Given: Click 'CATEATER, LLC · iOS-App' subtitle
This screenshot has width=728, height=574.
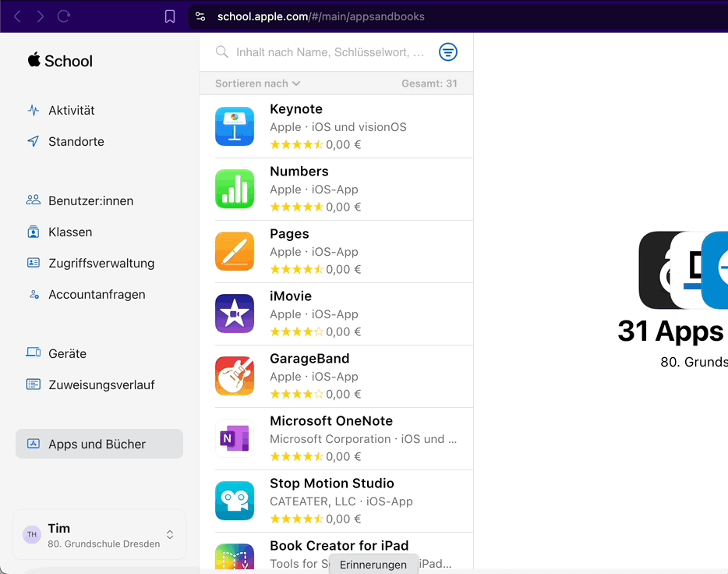Looking at the screenshot, I should point(341,501).
